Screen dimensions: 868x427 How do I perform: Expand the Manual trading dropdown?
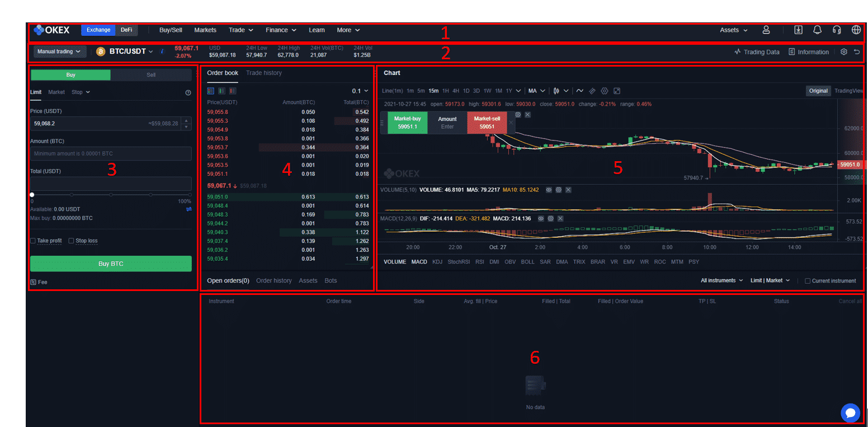point(60,51)
